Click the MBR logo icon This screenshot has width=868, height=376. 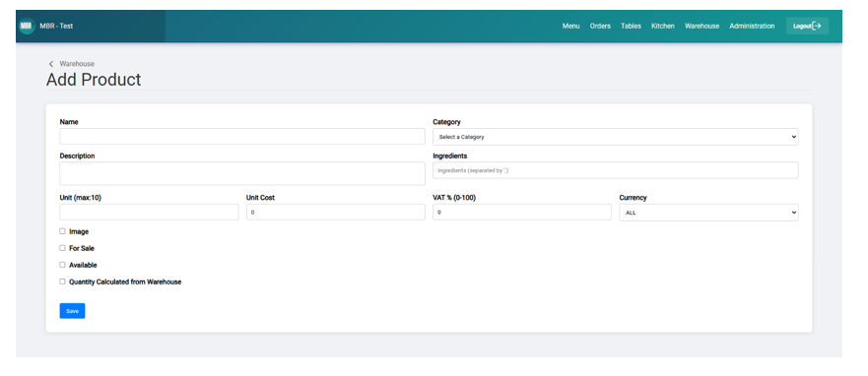click(x=26, y=26)
